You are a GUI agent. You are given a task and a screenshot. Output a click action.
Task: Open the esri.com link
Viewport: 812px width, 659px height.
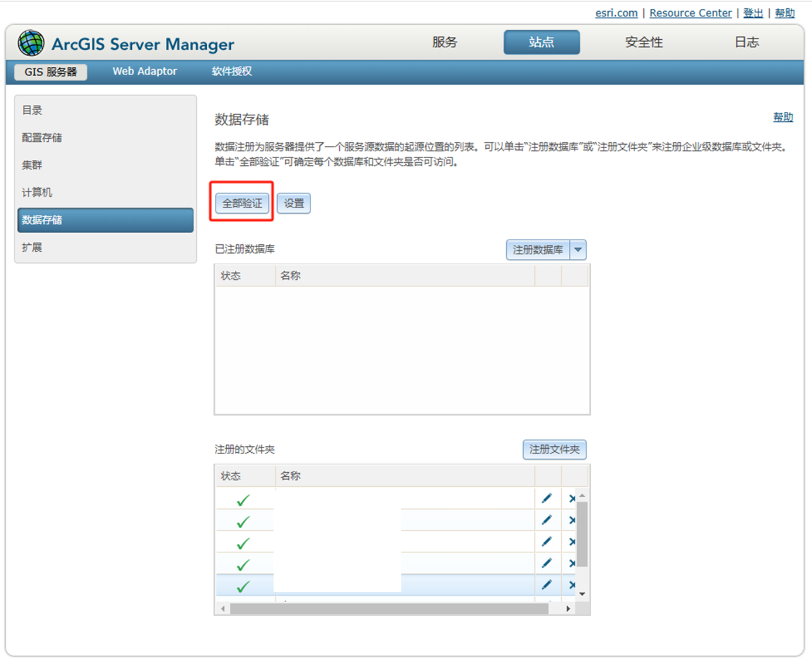tap(616, 13)
